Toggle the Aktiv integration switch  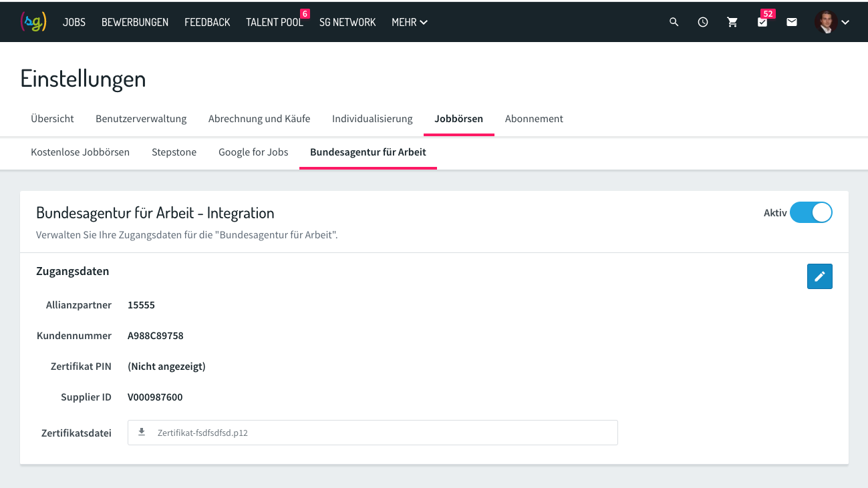(811, 213)
